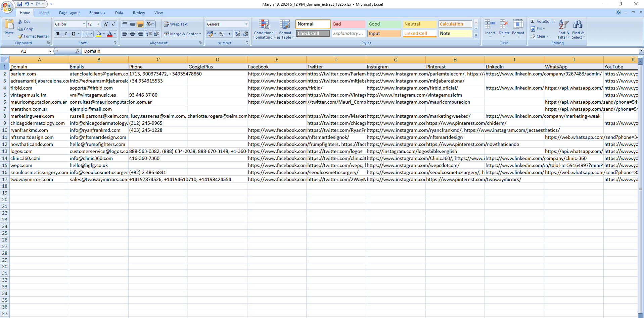Increase font size with Grow Font
This screenshot has height=318, width=644.
point(106,24)
